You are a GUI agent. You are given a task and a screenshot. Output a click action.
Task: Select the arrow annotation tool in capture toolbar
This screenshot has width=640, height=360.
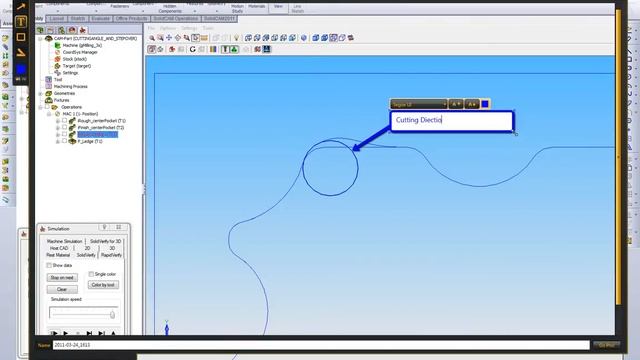tap(21, 6)
